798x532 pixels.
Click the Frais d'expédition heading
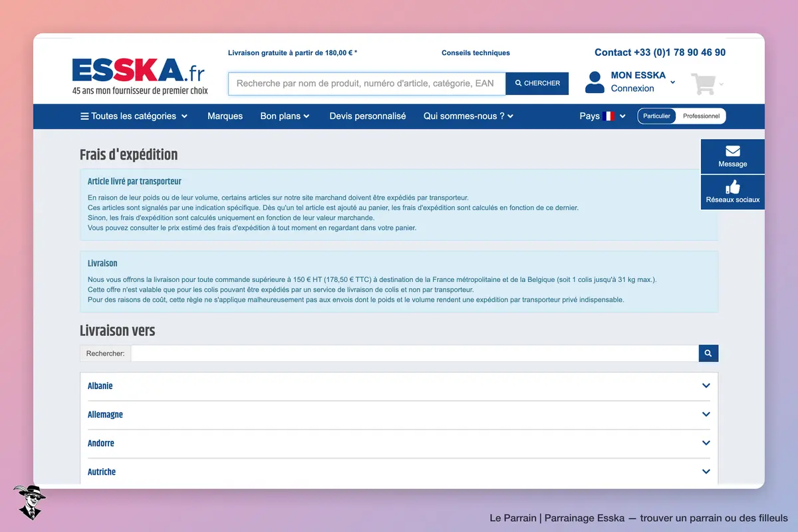click(129, 154)
